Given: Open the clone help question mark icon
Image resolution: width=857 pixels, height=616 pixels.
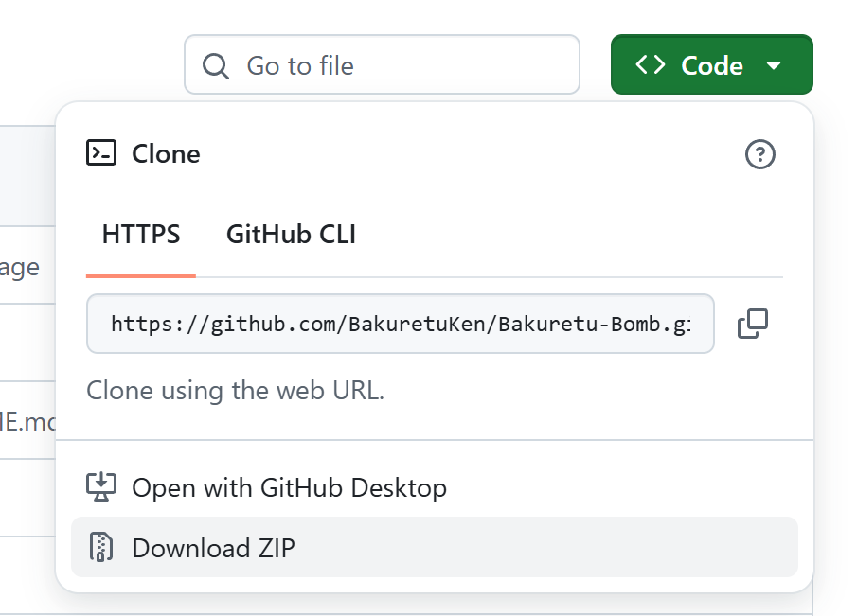Looking at the screenshot, I should 759,154.
